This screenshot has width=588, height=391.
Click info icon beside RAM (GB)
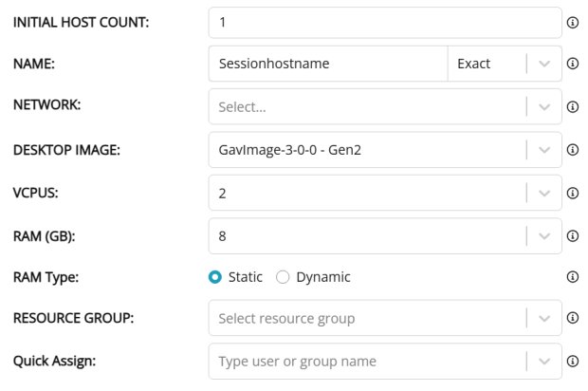(x=572, y=236)
